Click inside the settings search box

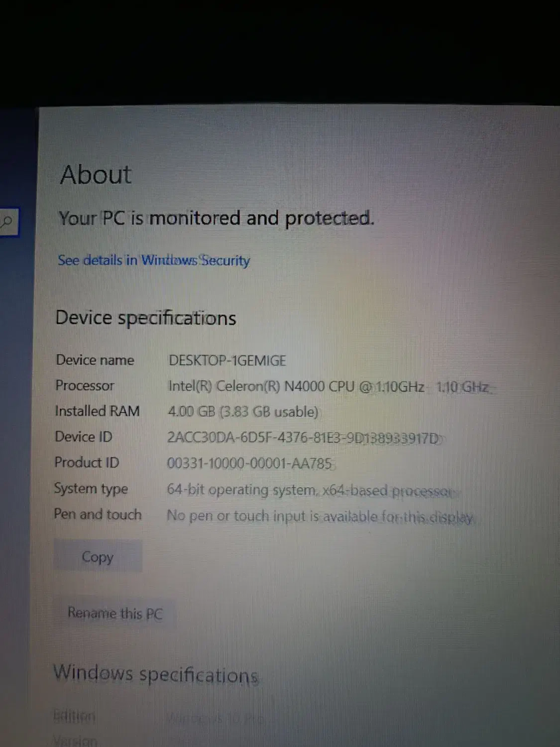point(9,222)
